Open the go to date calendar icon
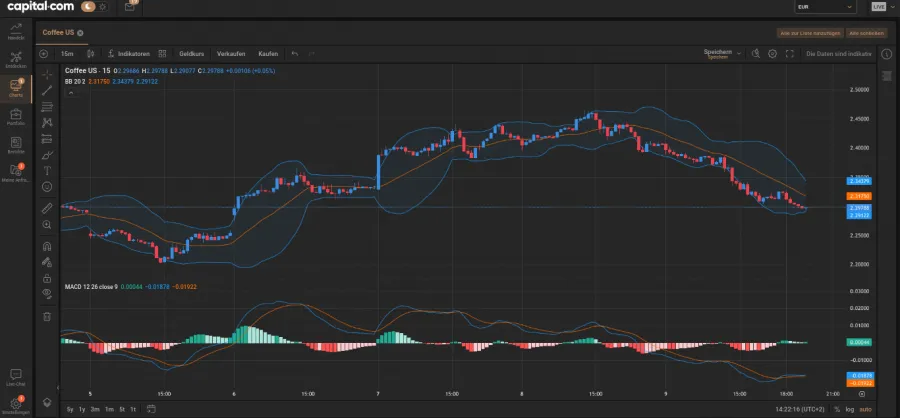This screenshot has width=900, height=418. 151,409
